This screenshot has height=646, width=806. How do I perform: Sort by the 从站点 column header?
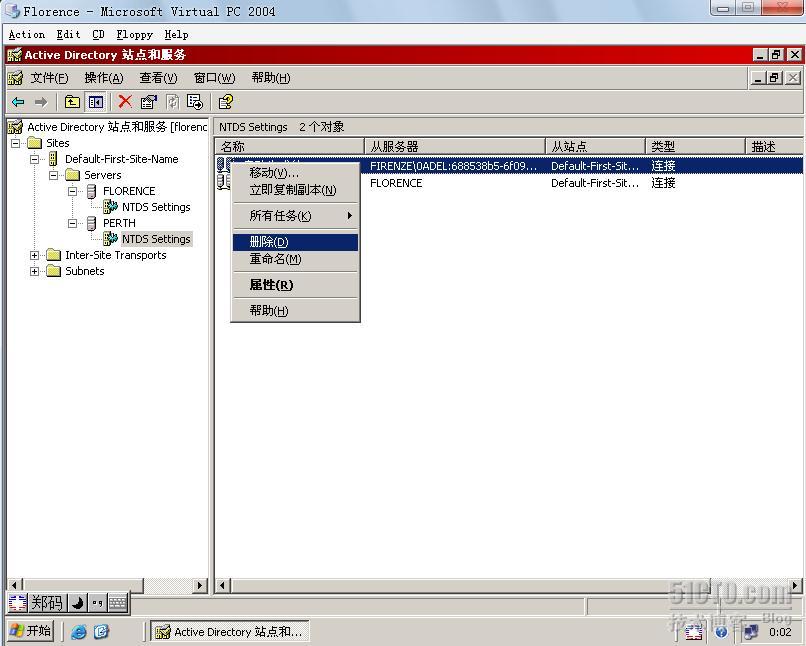pos(595,146)
